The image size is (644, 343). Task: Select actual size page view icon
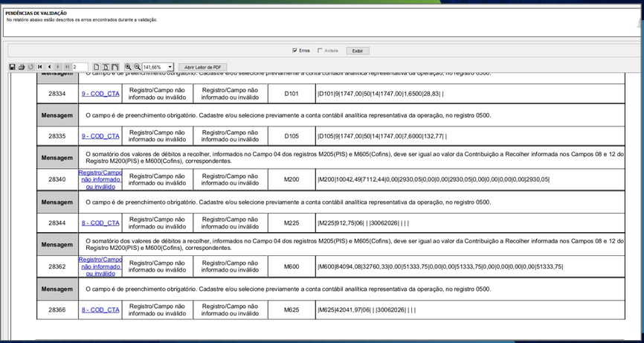96,67
